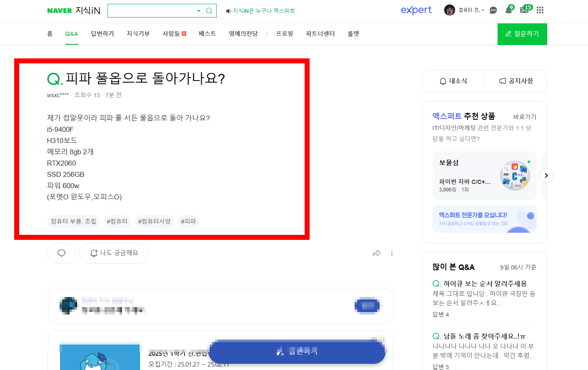
Task: Open the bell notifications with badge 9
Action: tap(509, 10)
